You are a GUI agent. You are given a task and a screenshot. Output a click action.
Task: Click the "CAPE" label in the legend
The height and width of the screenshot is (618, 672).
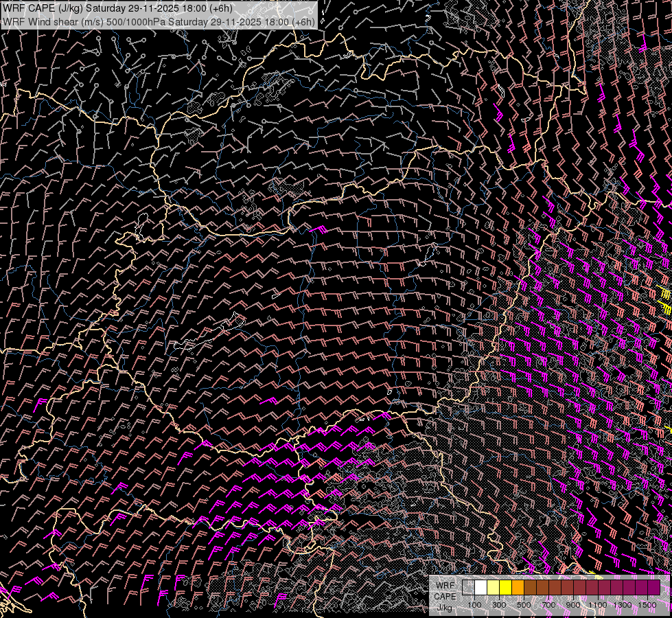445,597
